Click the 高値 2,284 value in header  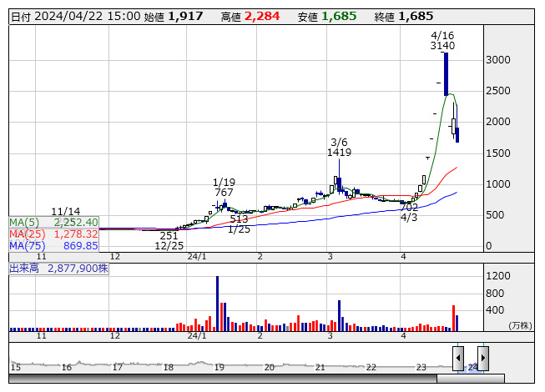(250, 17)
